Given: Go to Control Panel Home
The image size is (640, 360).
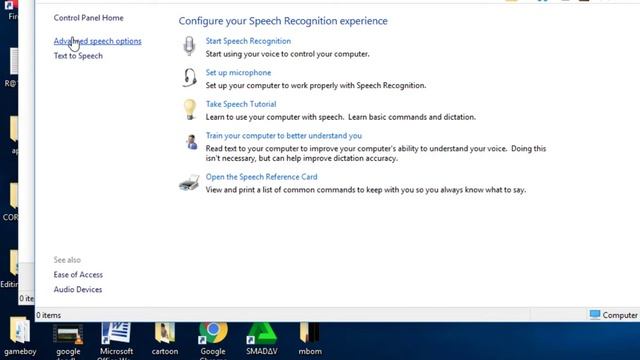Looking at the screenshot, I should tap(88, 18).
